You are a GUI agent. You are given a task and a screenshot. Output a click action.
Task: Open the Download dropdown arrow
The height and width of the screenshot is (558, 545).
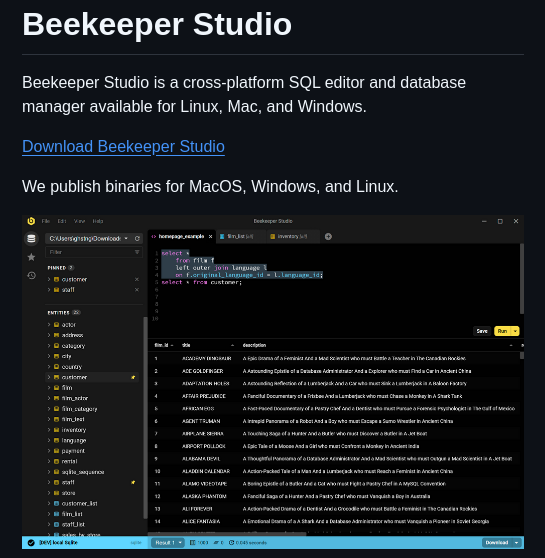517,542
